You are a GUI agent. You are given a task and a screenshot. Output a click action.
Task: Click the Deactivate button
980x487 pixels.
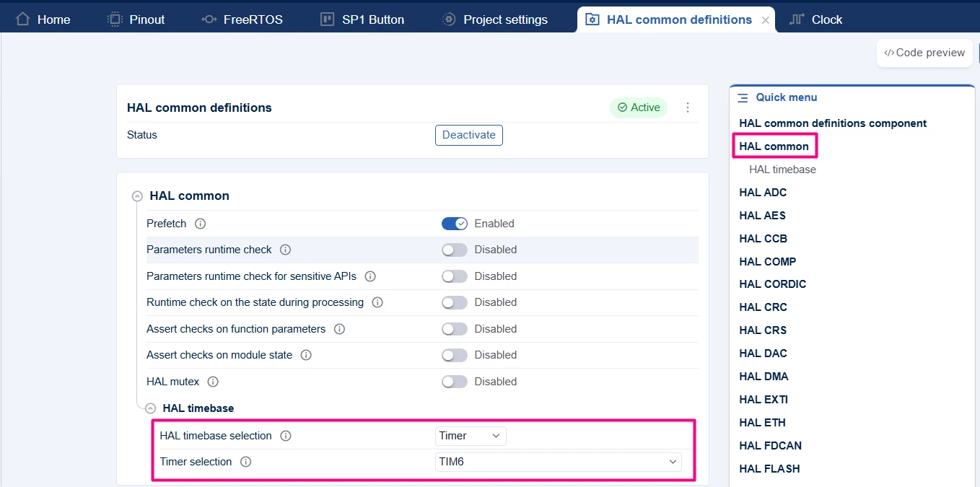click(469, 135)
